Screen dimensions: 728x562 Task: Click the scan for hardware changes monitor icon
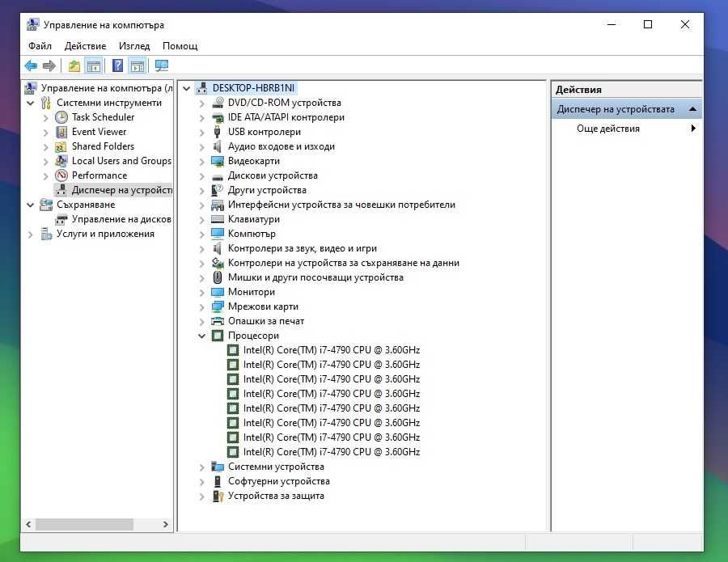(162, 66)
